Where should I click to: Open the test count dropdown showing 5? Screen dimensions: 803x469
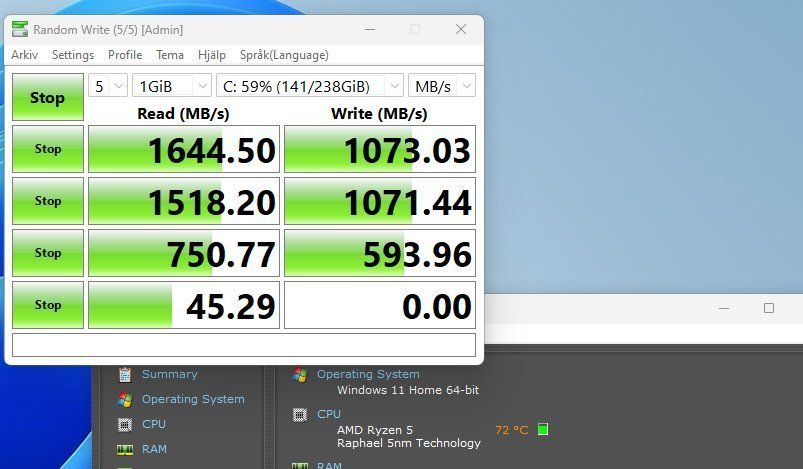click(x=108, y=86)
